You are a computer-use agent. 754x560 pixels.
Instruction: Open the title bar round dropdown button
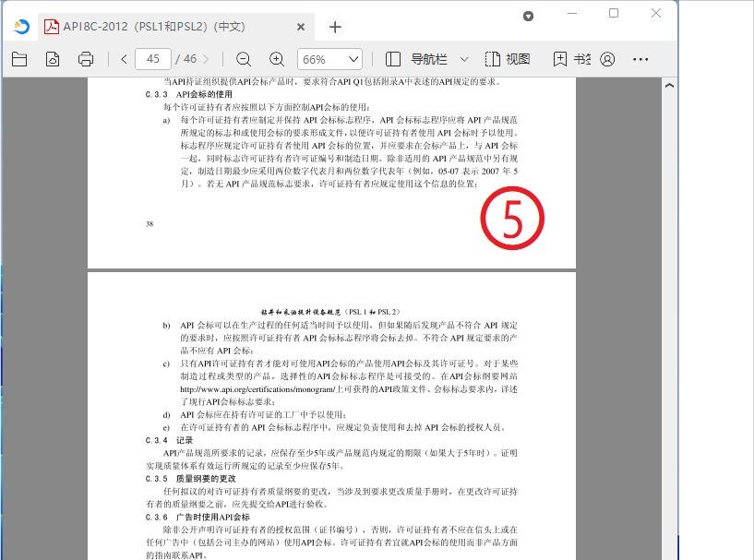click(x=529, y=16)
